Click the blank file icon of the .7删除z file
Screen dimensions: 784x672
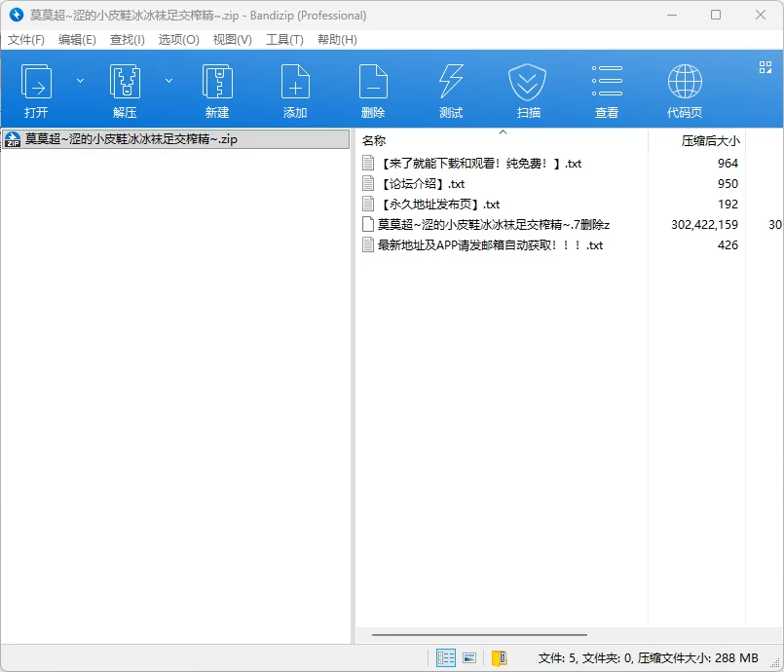pyautogui.click(x=368, y=225)
